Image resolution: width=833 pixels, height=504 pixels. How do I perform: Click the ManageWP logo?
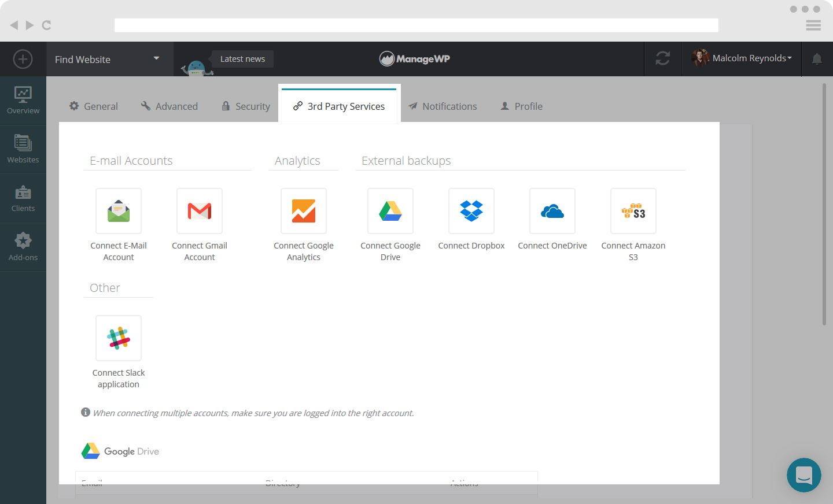(x=415, y=58)
